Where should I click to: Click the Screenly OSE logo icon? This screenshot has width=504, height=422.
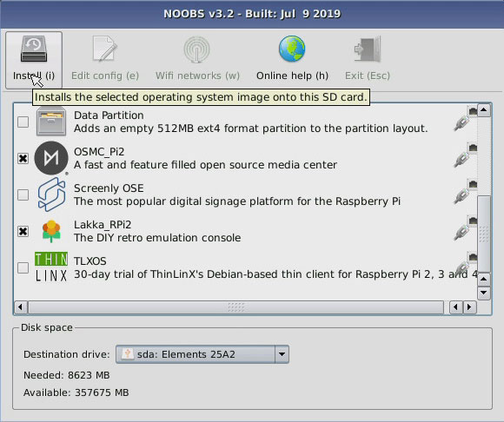(x=51, y=195)
